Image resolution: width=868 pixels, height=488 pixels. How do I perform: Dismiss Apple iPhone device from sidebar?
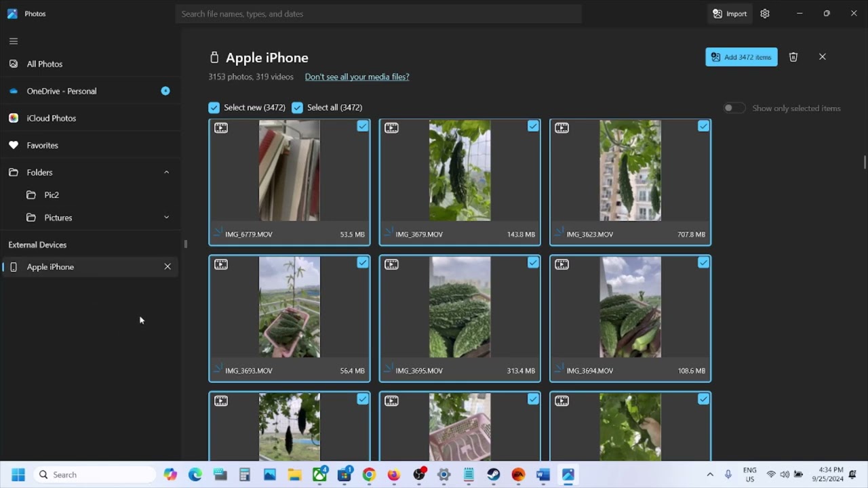pos(167,266)
